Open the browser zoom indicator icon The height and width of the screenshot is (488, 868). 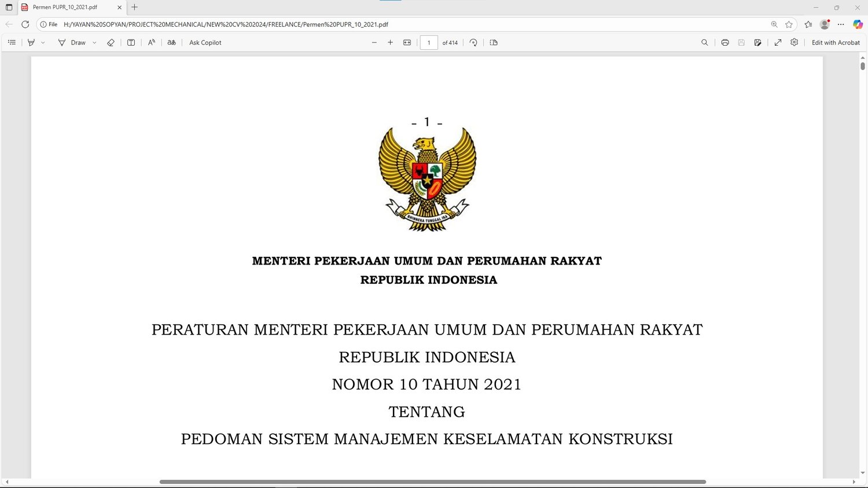[774, 24]
